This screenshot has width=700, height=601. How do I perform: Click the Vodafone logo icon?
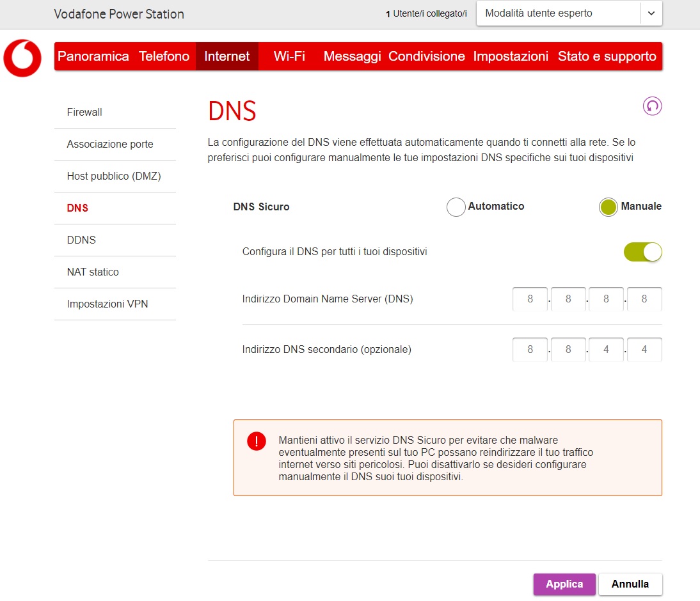[x=22, y=58]
